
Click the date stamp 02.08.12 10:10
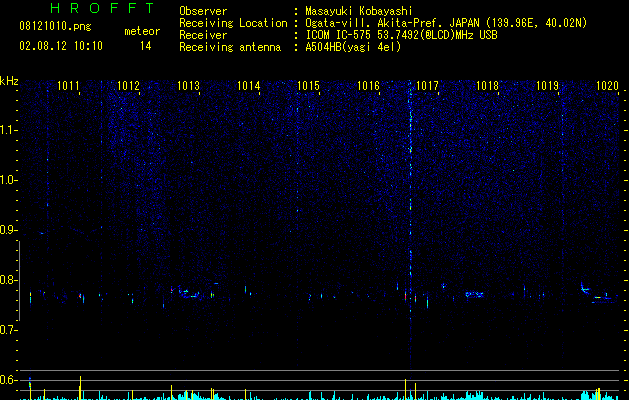coord(61,46)
